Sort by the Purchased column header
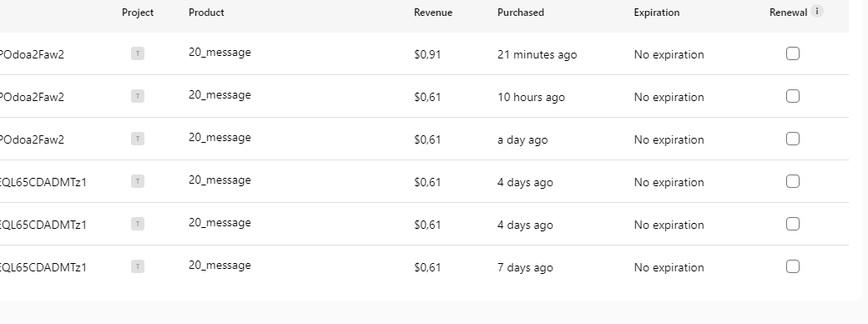This screenshot has height=324, width=868. point(520,13)
